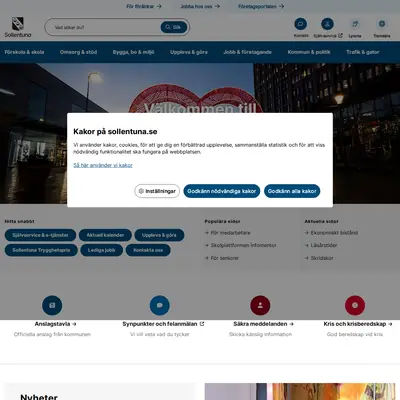
Task: Click the Lyssna listen icon
Action: point(355,24)
